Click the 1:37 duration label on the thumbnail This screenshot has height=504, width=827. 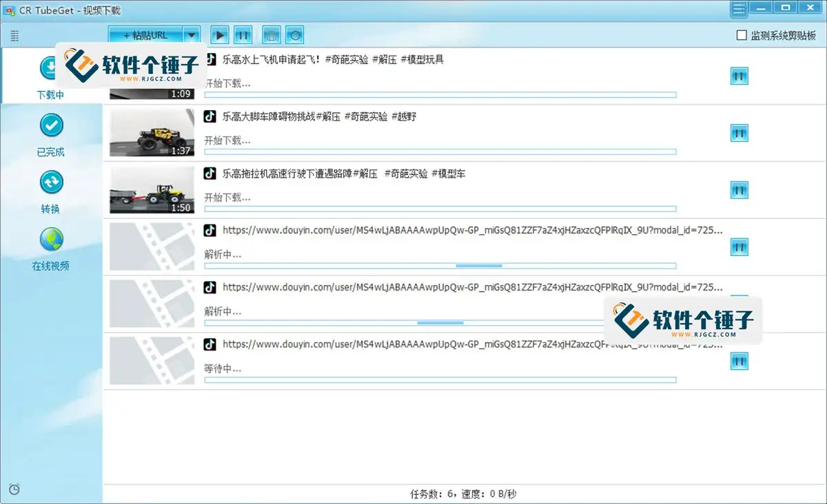point(181,151)
